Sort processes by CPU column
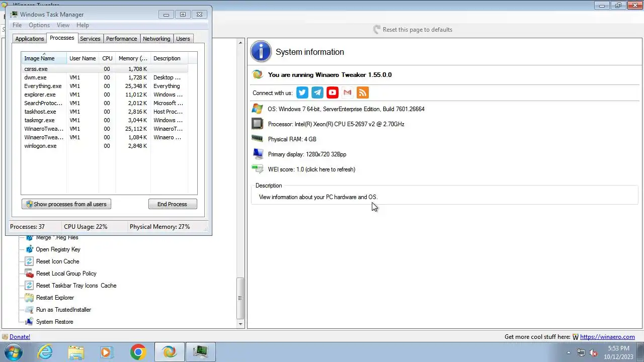The image size is (644, 362). tap(107, 58)
